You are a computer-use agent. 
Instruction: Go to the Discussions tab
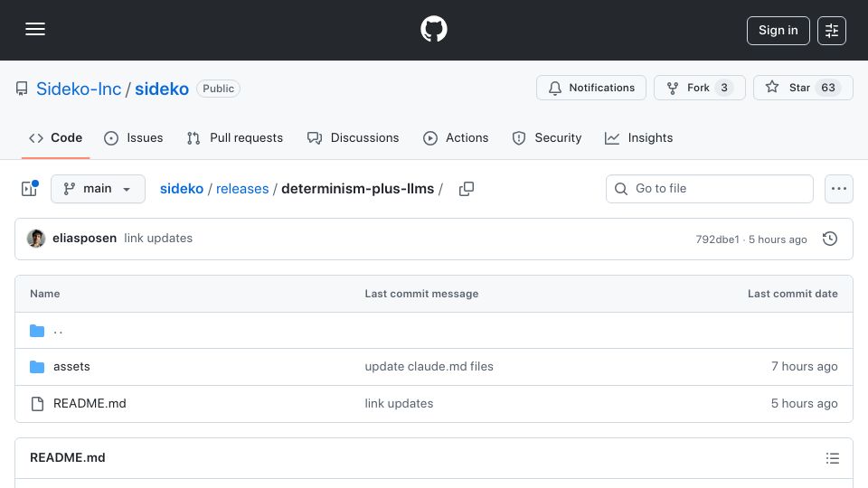tap(354, 137)
